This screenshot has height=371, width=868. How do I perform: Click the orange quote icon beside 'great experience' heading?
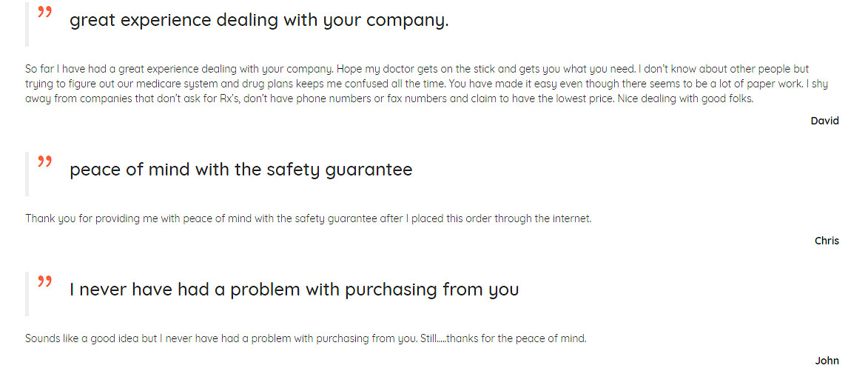pyautogui.click(x=45, y=12)
